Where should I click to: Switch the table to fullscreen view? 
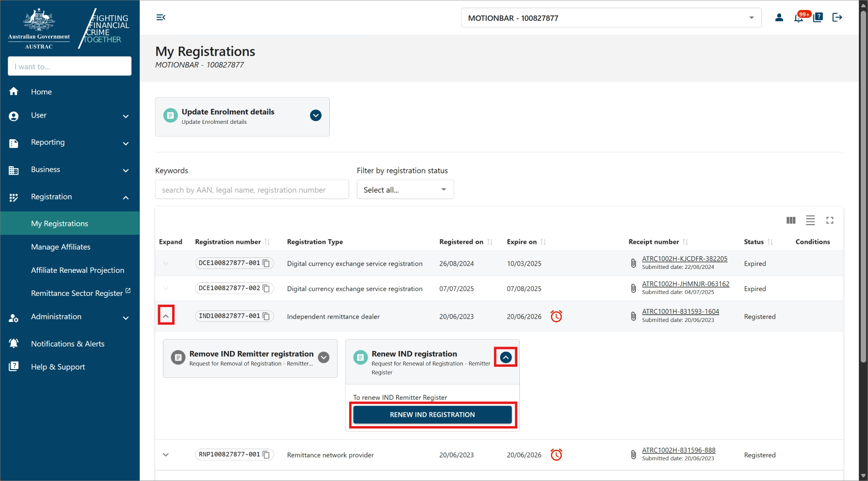click(x=829, y=220)
